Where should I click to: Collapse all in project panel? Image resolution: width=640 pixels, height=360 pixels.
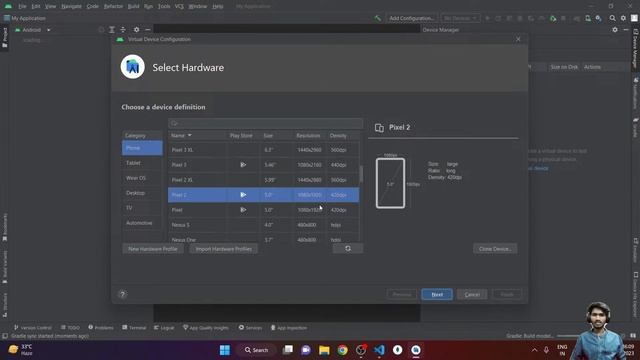(123, 29)
